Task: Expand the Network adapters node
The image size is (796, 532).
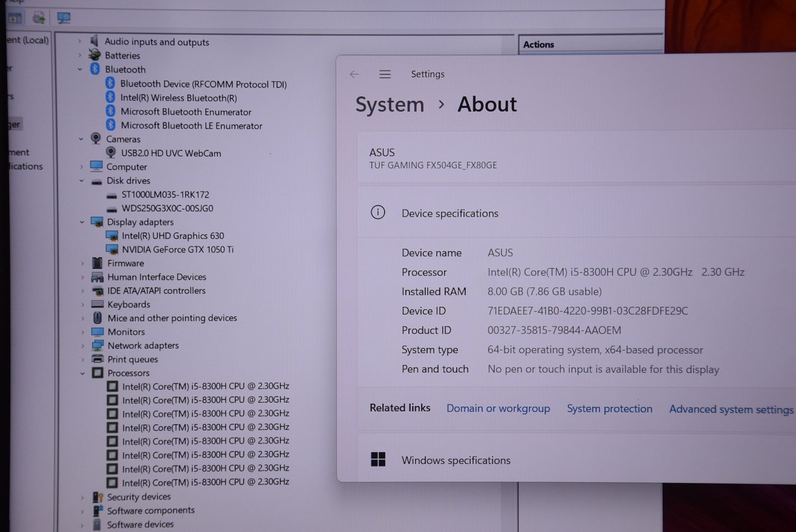Action: [x=83, y=346]
